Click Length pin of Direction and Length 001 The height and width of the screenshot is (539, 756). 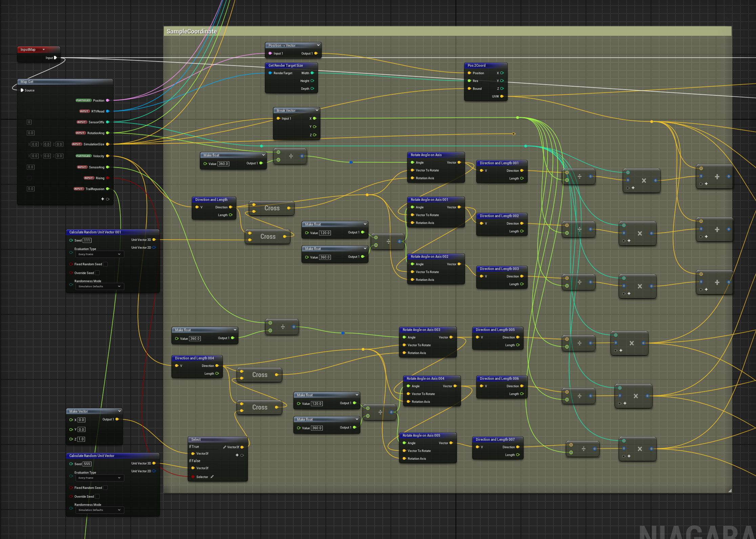[x=522, y=179]
